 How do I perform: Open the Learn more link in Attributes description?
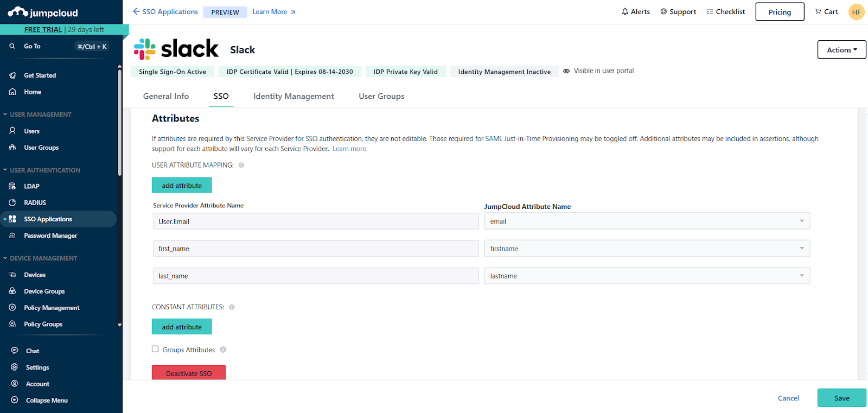click(x=350, y=149)
